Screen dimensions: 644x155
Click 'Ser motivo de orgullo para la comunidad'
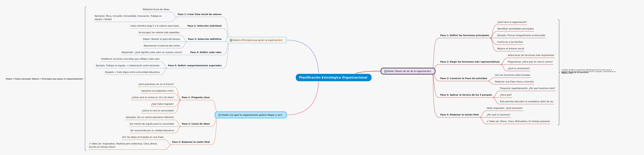tap(152, 124)
